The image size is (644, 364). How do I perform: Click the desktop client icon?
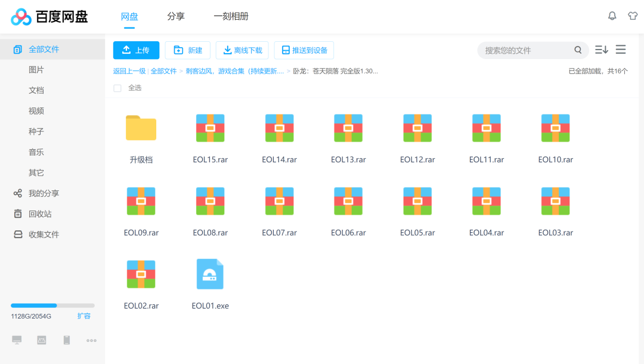coord(17,340)
